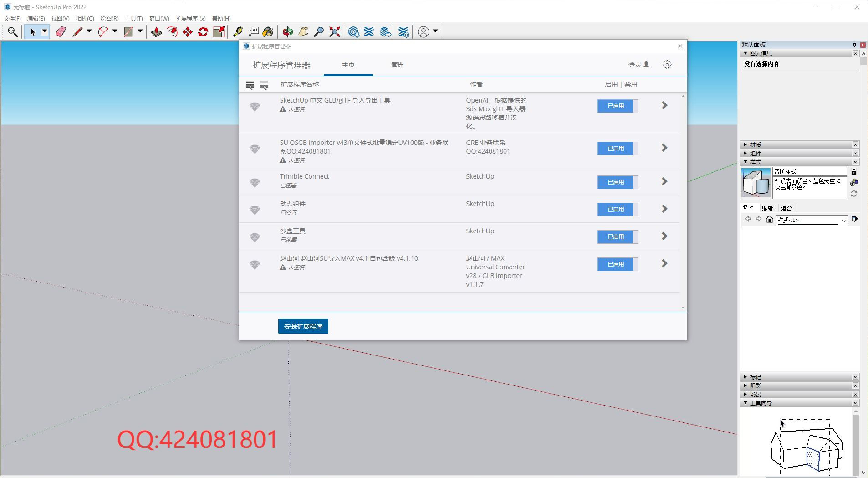
Task: Expand the 阴影 panel section
Action: 800,385
